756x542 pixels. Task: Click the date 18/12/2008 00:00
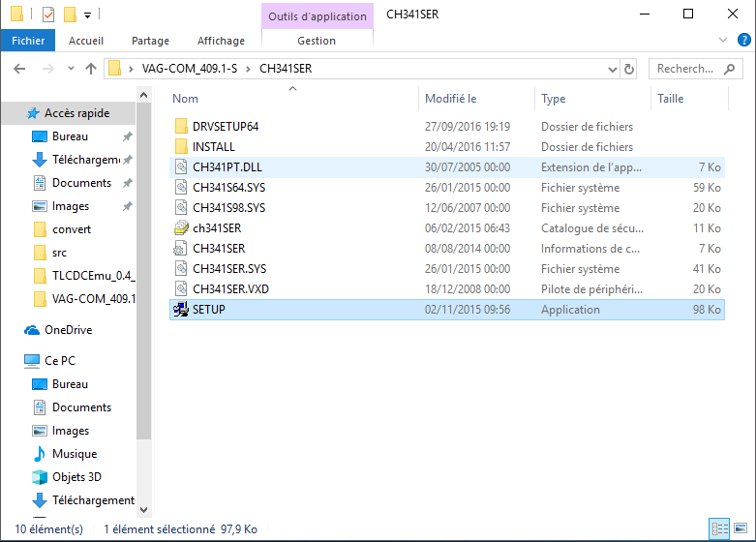[468, 288]
